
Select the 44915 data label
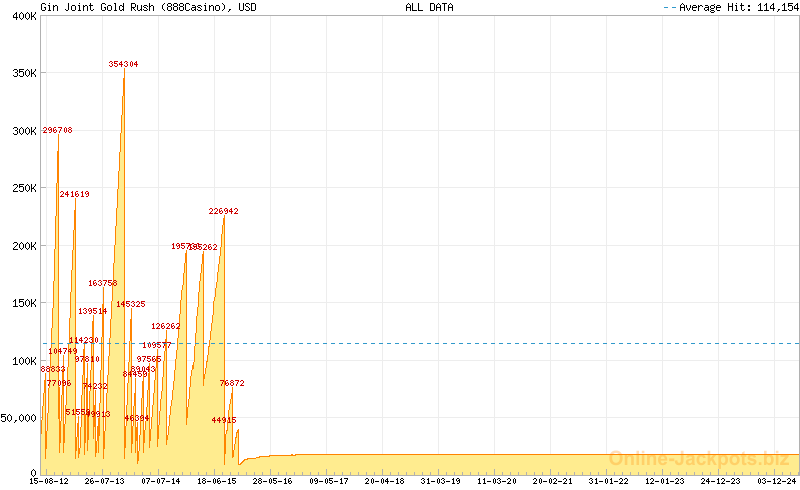[x=224, y=420]
